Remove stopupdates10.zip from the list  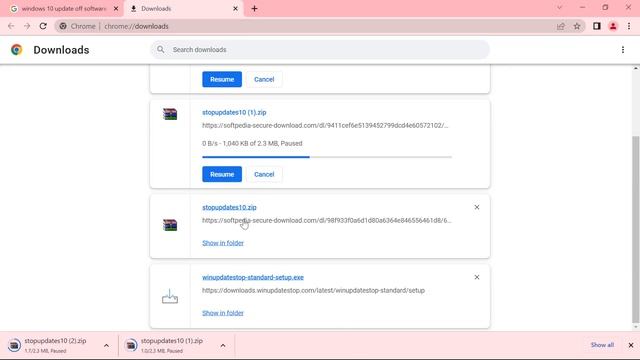point(477,207)
